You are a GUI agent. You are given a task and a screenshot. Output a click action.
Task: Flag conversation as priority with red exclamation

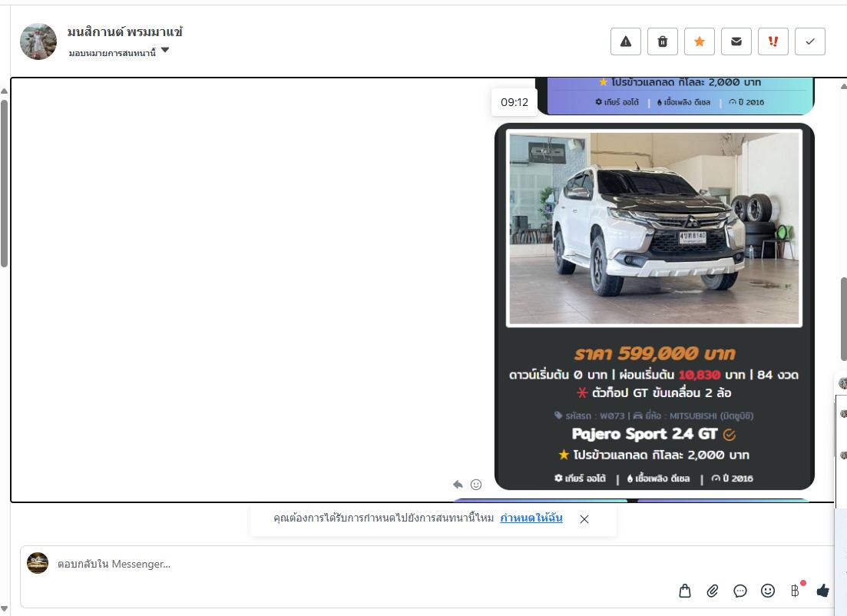[x=773, y=41]
